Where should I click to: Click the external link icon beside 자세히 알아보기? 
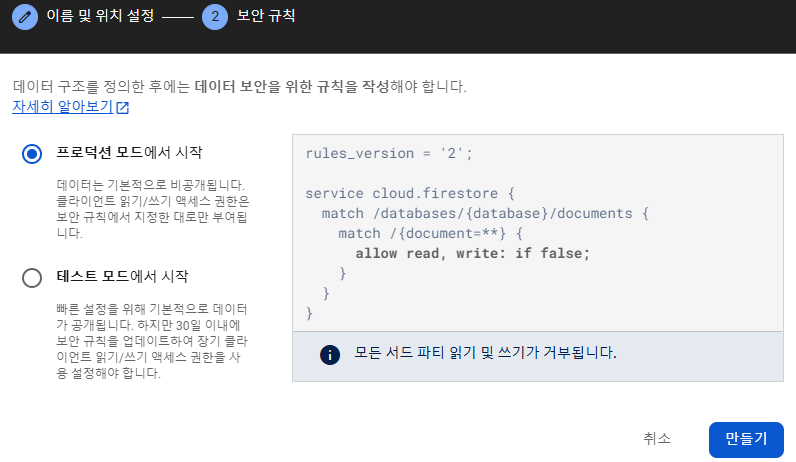coord(123,108)
